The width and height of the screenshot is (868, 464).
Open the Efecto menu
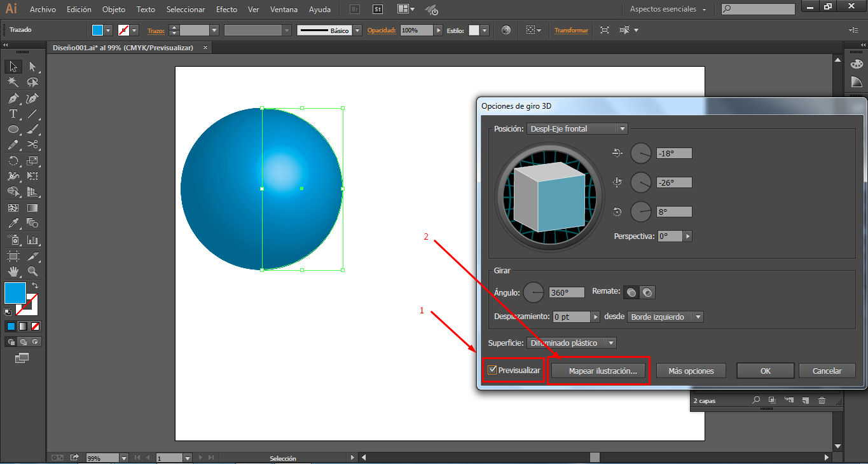coord(226,10)
